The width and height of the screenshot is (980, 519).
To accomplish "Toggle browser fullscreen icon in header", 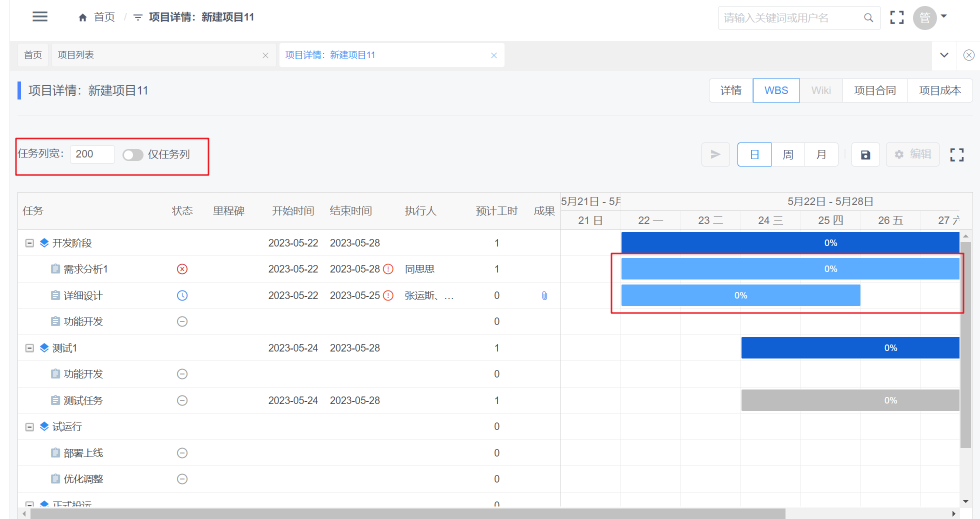I will pyautogui.click(x=897, y=17).
